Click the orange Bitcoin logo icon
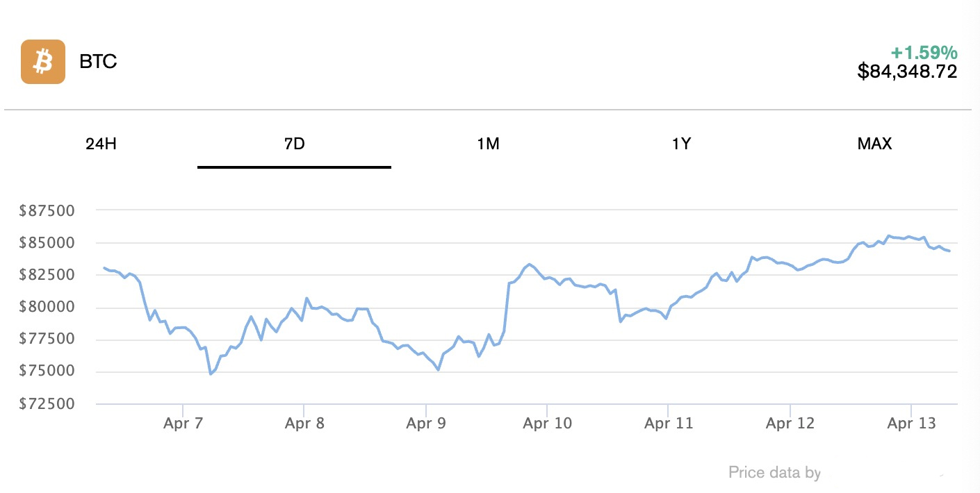The width and height of the screenshot is (980, 493). coord(43,62)
